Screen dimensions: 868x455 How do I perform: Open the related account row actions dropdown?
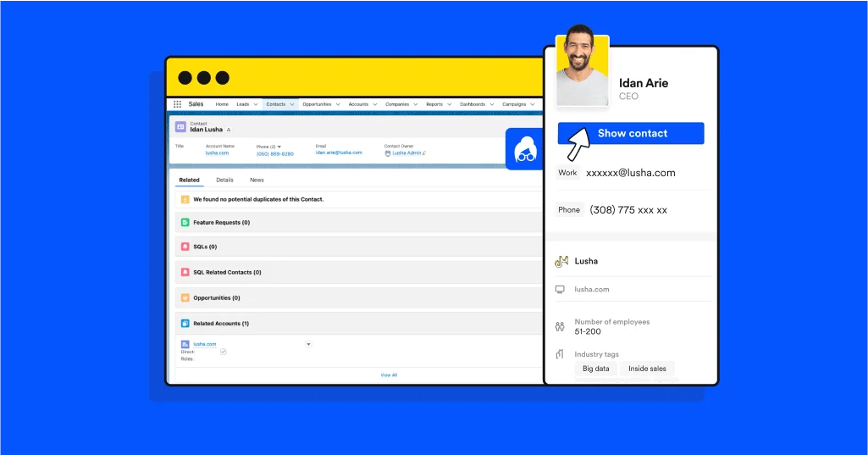coord(308,344)
